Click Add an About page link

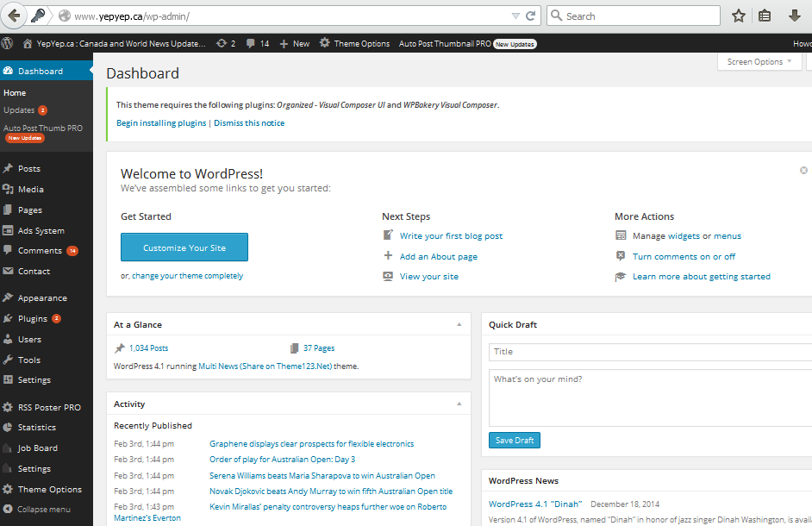coord(439,256)
